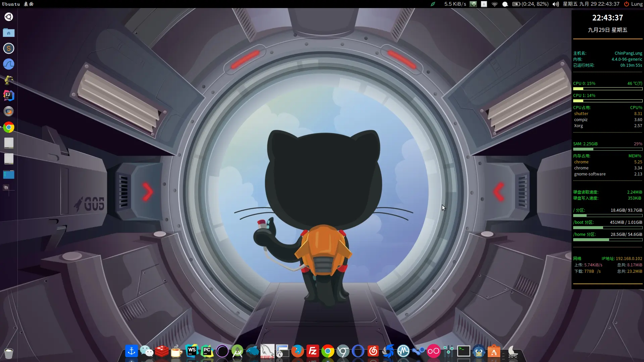Open NetEase Cloud Music icon

373,351
